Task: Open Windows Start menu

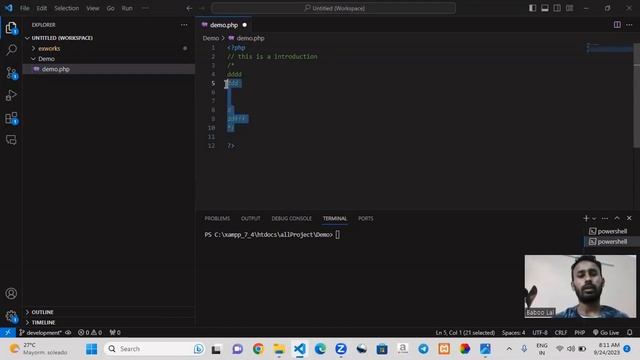Action: tap(91, 349)
